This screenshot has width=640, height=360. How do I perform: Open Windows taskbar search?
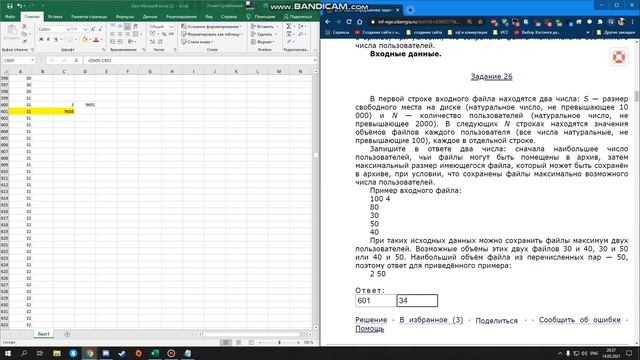point(24,353)
